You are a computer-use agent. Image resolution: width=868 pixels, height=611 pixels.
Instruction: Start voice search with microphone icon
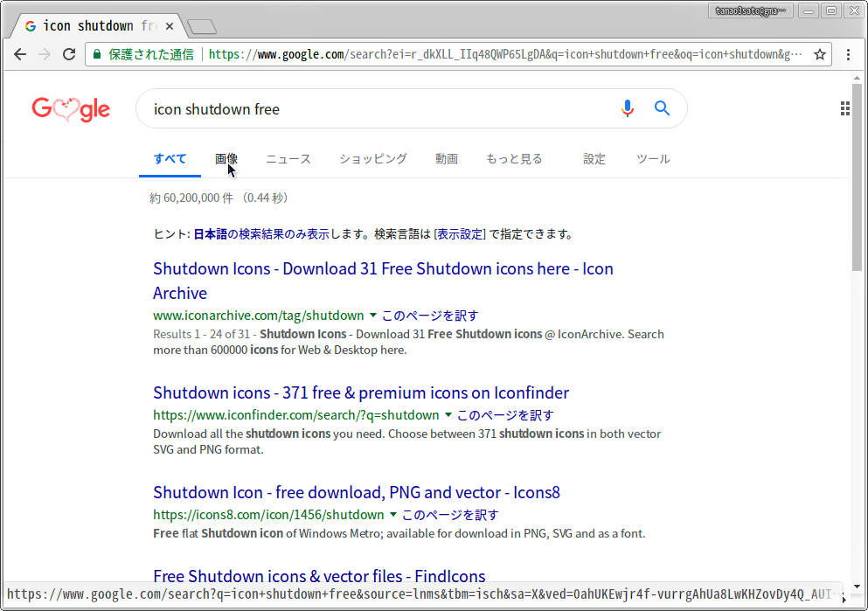(628, 108)
